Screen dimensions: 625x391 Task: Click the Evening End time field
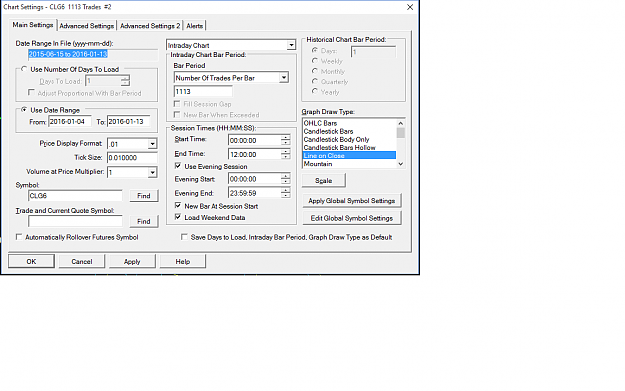254,193
